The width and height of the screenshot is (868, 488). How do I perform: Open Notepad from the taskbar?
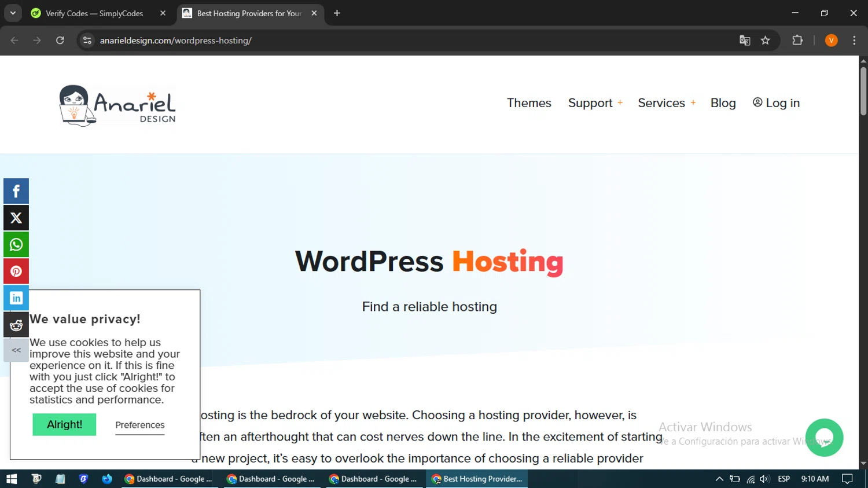point(60,479)
